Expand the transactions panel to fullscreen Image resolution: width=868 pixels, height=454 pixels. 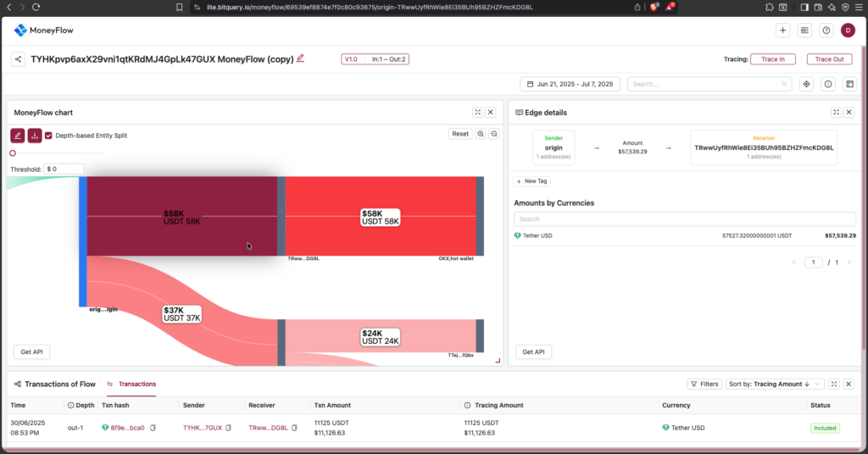(x=834, y=384)
